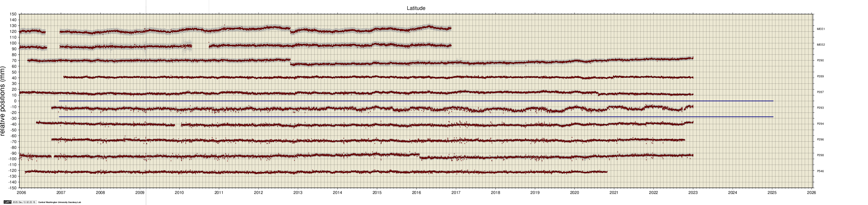Click the relative positions (mm) axis label
The width and height of the screenshot is (868, 205).
(3, 101)
